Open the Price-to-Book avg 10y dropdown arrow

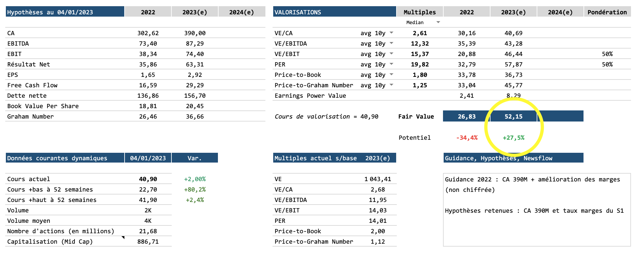(x=391, y=74)
